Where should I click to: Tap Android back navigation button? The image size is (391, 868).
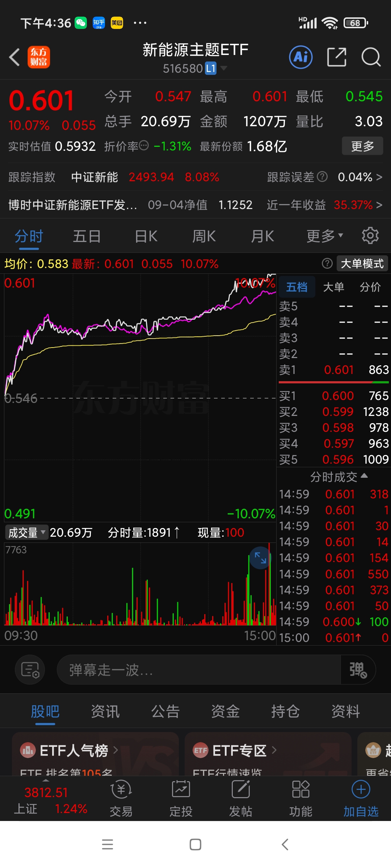285,844
